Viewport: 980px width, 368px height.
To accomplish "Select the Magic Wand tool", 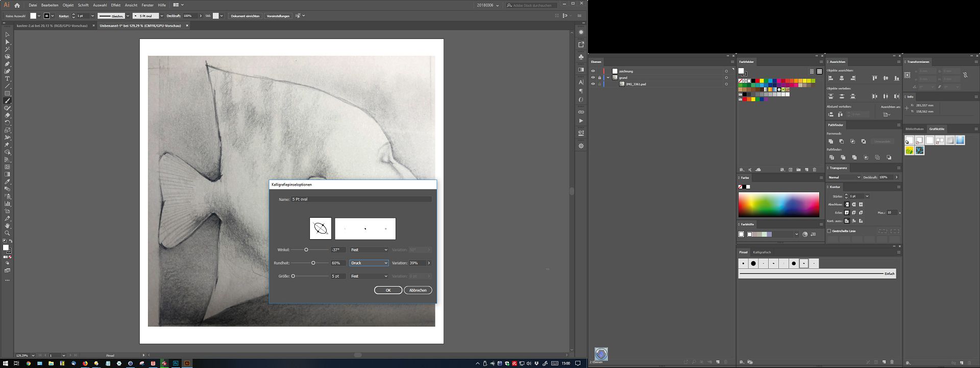I will 7,50.
